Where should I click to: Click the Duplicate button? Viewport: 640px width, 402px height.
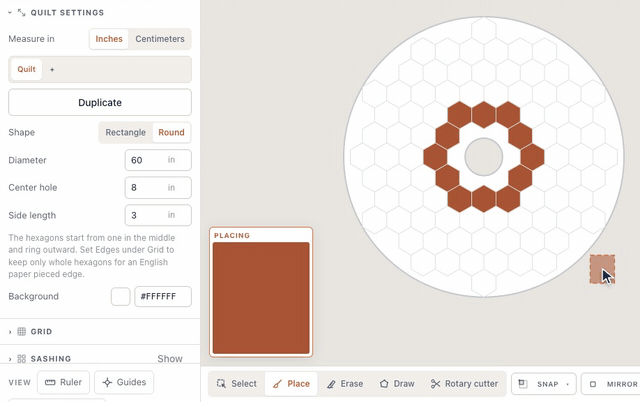100,102
